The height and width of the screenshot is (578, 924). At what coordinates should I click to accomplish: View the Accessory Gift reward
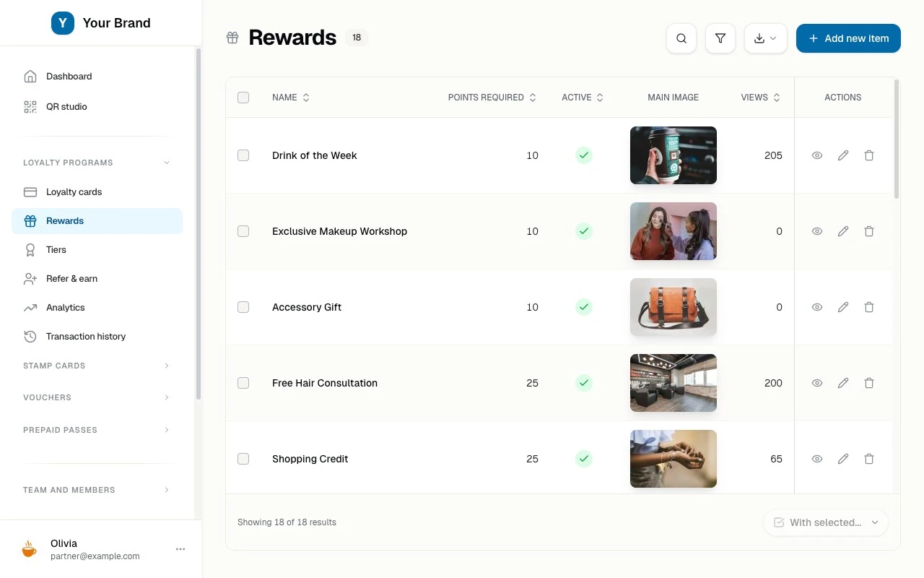[817, 307]
